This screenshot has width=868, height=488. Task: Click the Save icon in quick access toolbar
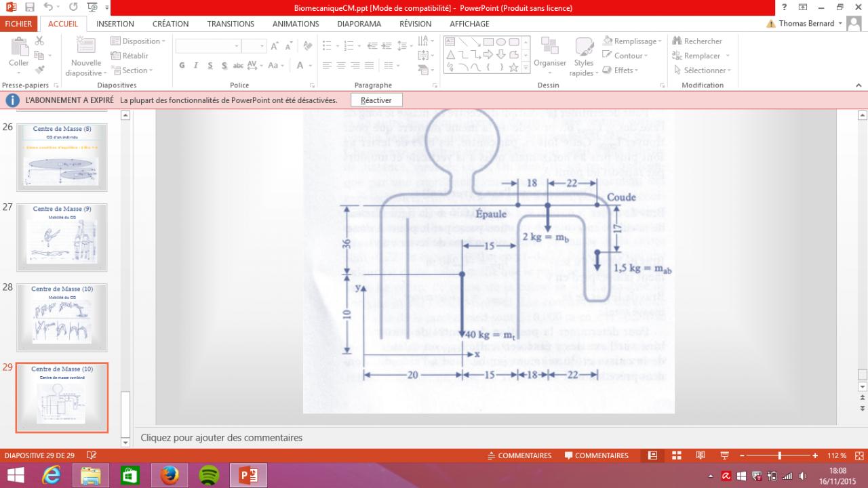point(29,8)
